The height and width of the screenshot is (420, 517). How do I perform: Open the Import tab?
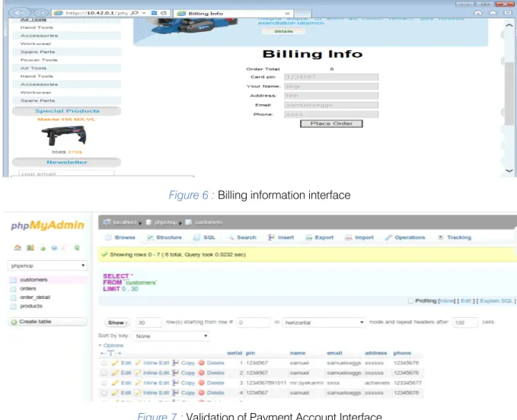click(359, 237)
